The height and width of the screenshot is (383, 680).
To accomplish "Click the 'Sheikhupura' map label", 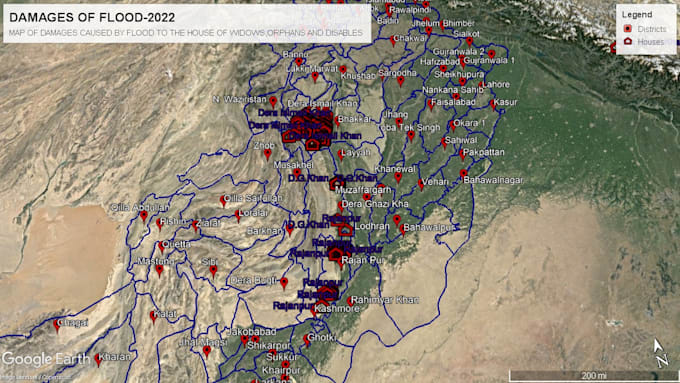I will tap(459, 75).
